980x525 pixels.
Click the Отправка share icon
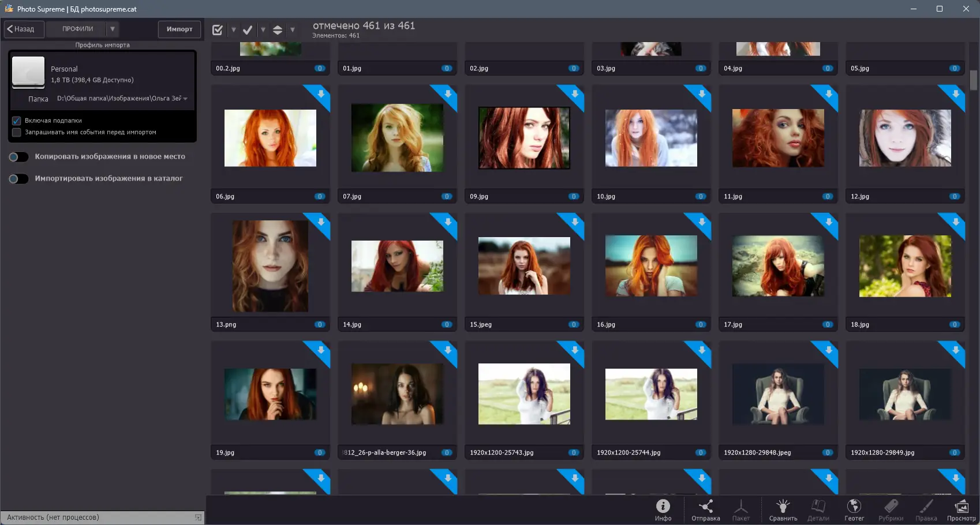pos(705,510)
